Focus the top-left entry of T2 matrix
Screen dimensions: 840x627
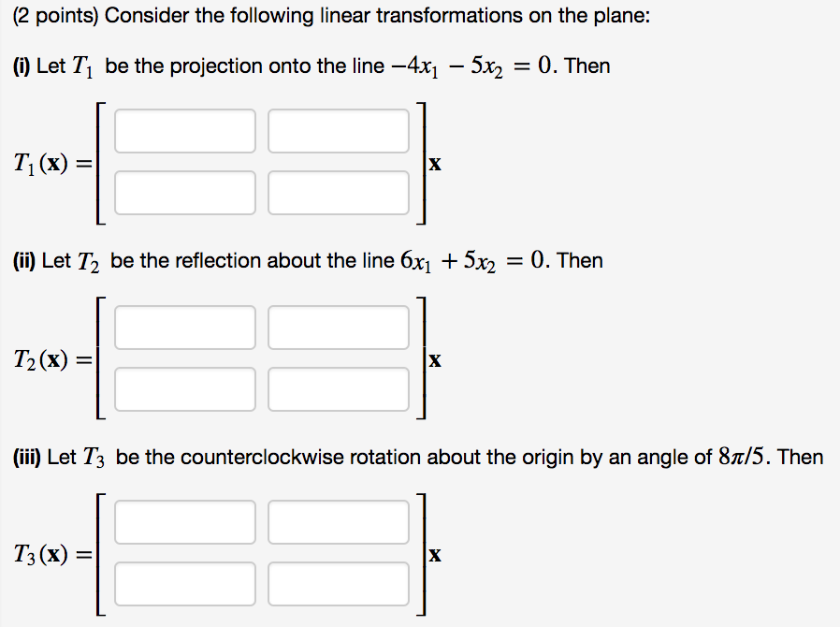[x=185, y=327]
